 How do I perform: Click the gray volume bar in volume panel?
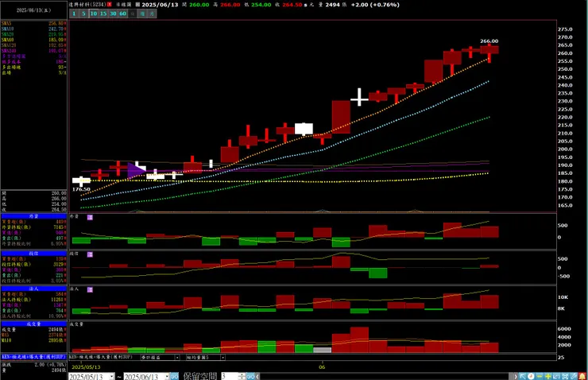pos(322,350)
